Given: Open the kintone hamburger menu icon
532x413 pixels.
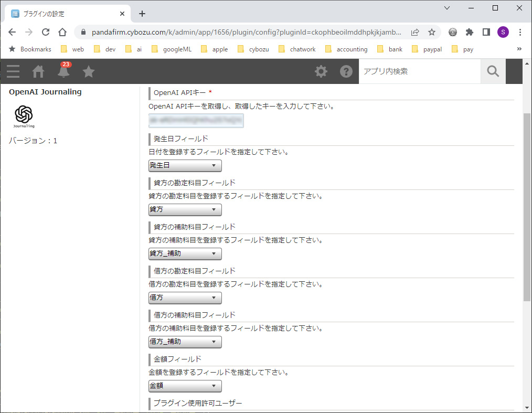Looking at the screenshot, I should [x=13, y=71].
